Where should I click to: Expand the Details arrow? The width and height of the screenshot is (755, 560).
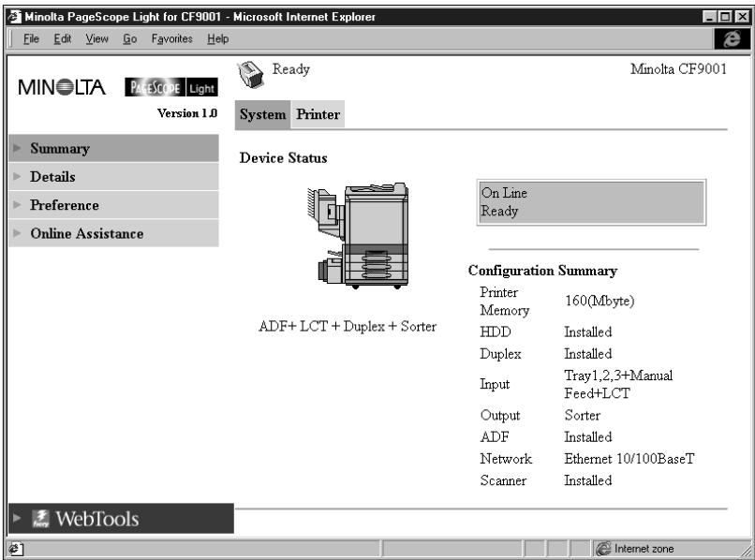[18, 176]
